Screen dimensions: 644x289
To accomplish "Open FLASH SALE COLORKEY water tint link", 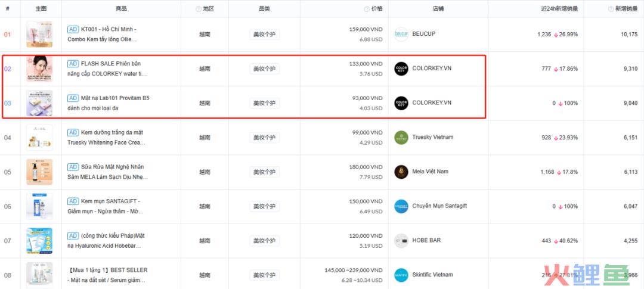I will tap(107, 69).
